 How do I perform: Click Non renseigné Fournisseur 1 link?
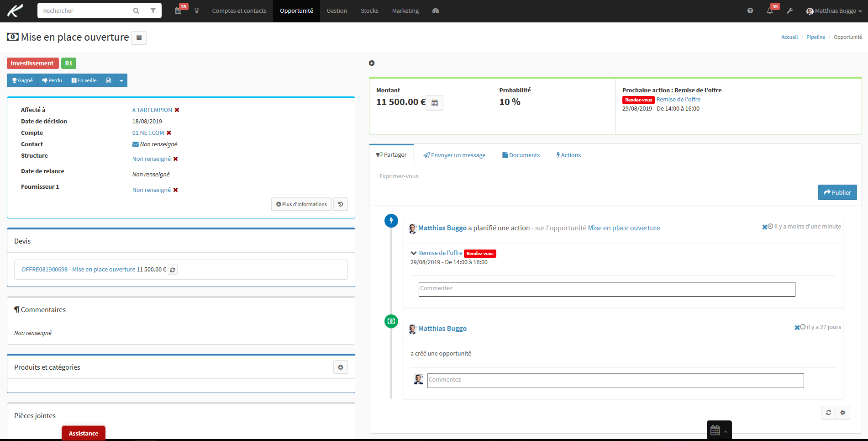(152, 190)
